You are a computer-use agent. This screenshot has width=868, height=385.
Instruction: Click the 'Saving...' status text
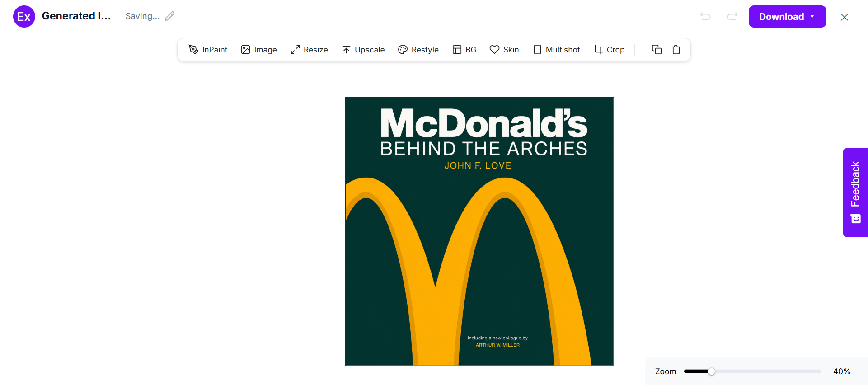142,16
